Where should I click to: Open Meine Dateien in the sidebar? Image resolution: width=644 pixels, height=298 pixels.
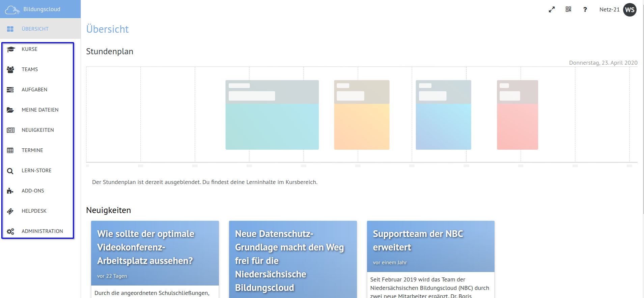click(40, 110)
